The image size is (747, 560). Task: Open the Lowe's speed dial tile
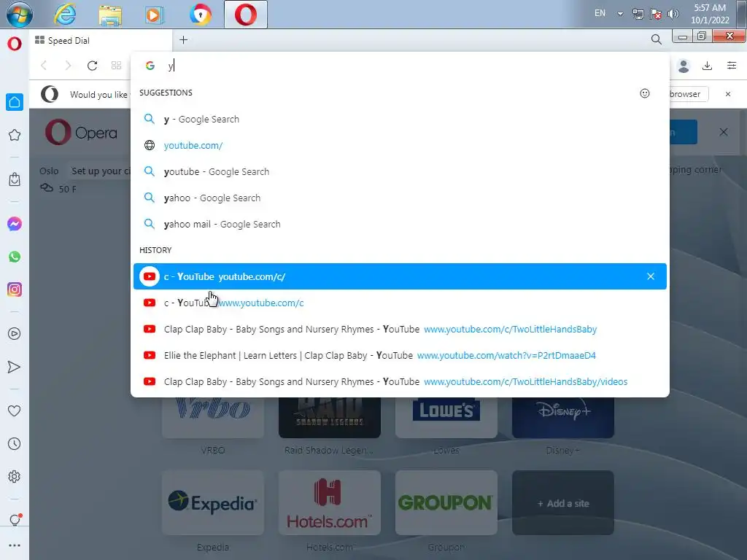(446, 418)
